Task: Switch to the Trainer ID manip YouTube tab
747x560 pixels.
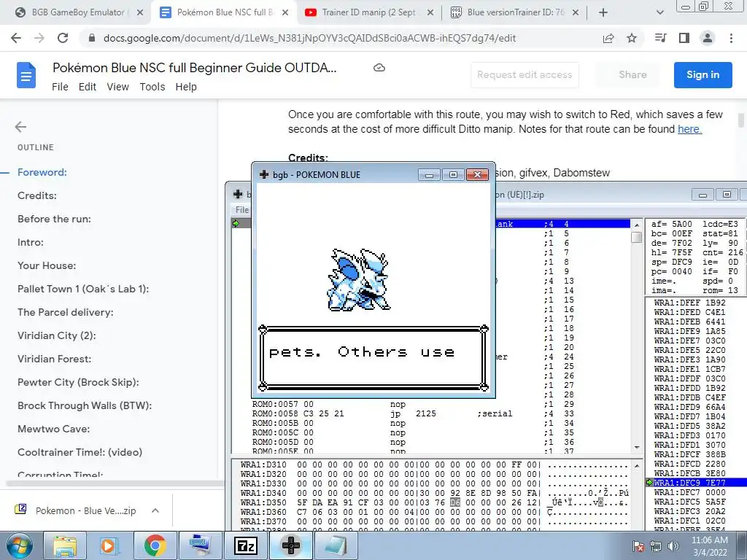Action: pyautogui.click(x=367, y=12)
